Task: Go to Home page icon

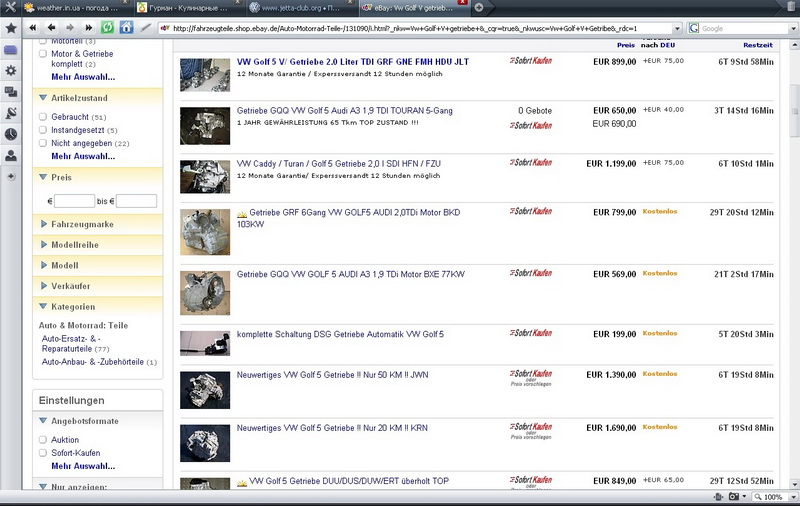Action: [x=126, y=28]
